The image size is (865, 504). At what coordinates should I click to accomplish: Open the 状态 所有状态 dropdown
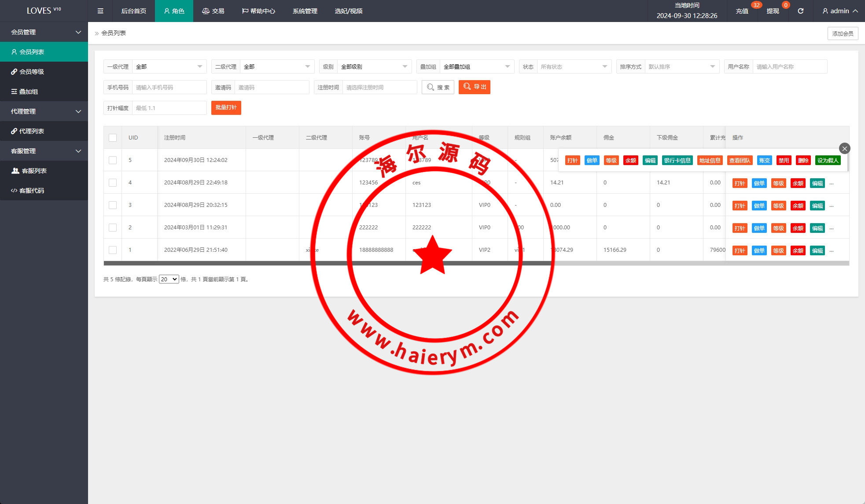[574, 66]
